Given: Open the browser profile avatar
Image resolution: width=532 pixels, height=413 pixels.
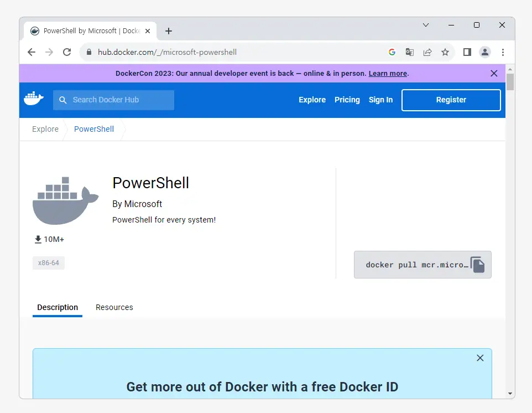Looking at the screenshot, I should point(485,51).
